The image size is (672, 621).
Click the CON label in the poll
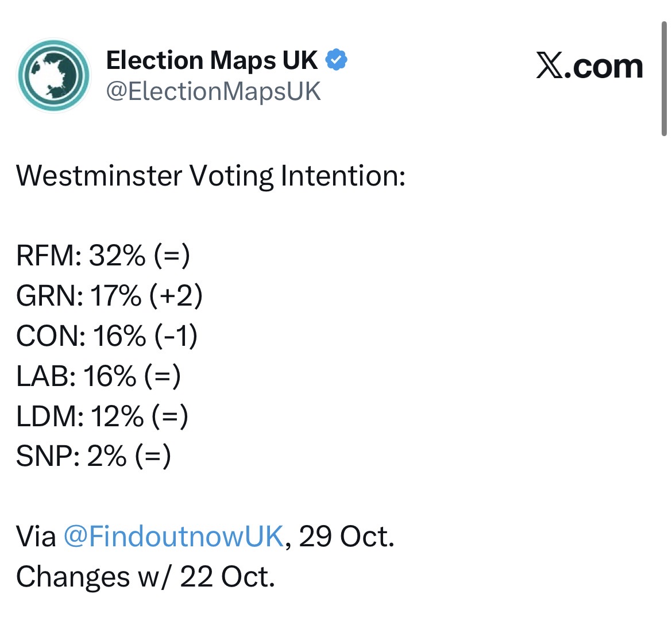point(51,336)
